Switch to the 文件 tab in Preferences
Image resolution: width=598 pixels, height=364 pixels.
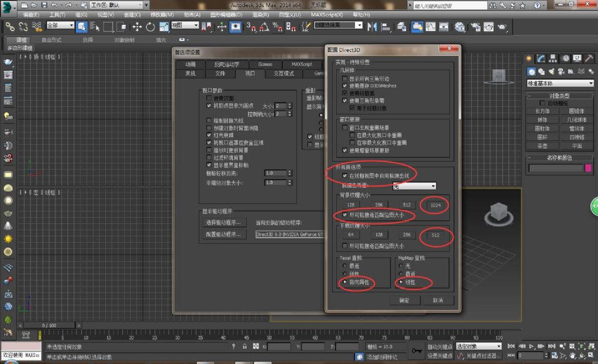[220, 73]
